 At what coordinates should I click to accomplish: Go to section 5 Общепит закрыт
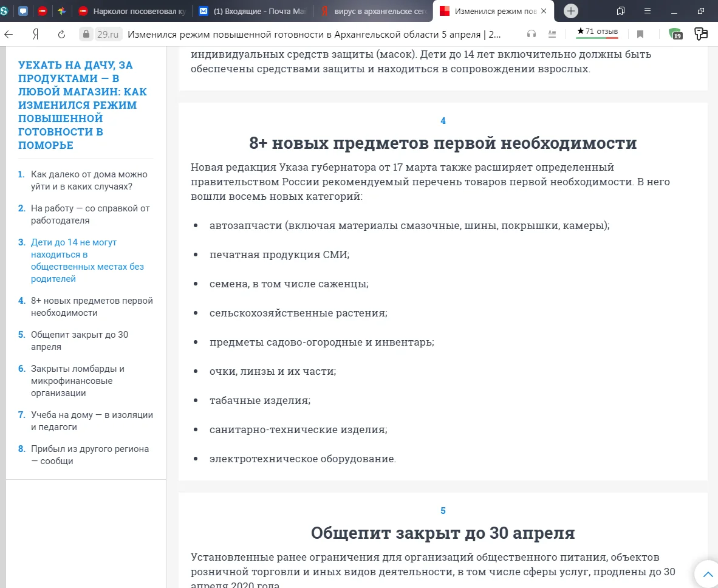pos(79,341)
